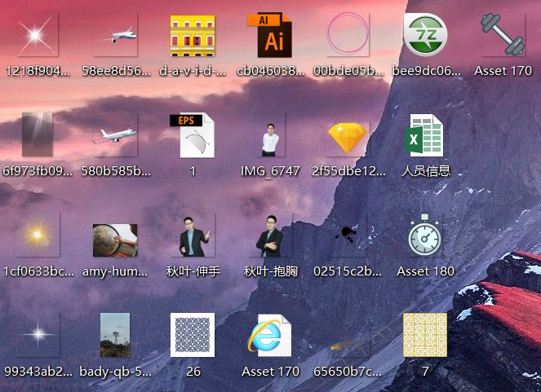Select the EPS file named 1
Screen dimensions: 541x392
coord(193,136)
